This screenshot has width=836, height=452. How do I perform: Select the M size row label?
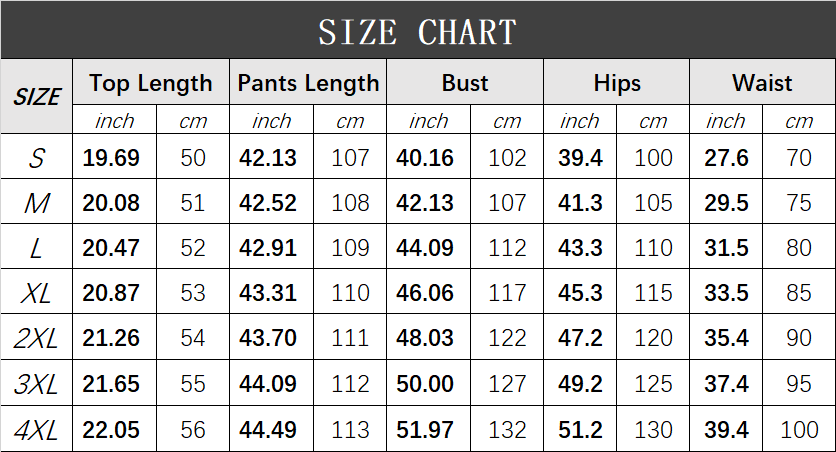(x=37, y=204)
